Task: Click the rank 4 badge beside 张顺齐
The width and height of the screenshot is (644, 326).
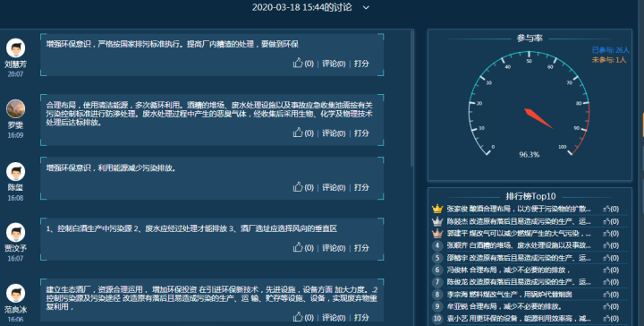Action: pyautogui.click(x=437, y=245)
